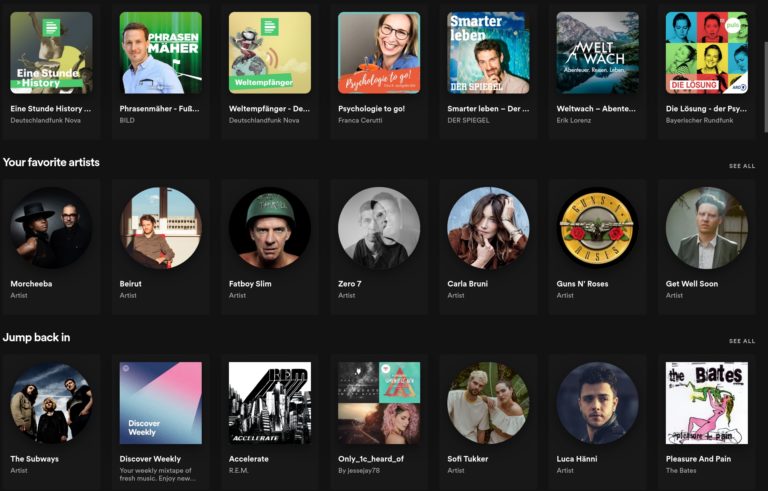Open Only_1c_heard_of playlist cover collage
The width and height of the screenshot is (768, 491).
[379, 403]
